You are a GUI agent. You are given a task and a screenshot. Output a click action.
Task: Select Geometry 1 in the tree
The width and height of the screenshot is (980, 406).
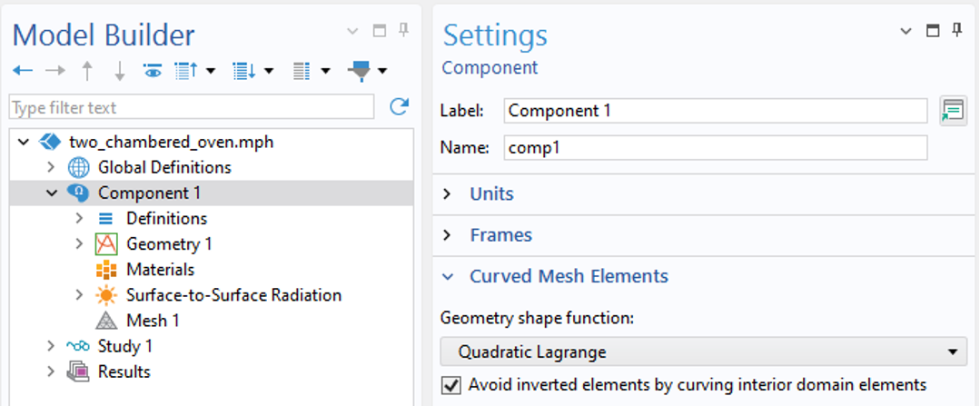coord(169,243)
